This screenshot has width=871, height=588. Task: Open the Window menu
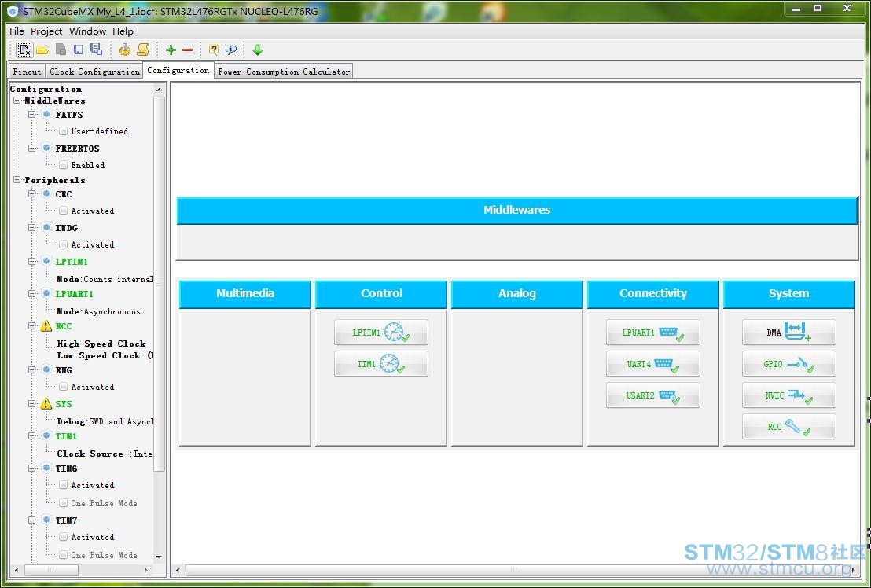87,31
